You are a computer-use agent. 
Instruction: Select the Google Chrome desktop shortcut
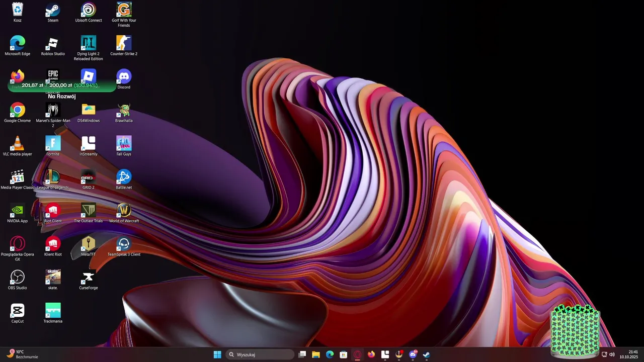point(18,113)
